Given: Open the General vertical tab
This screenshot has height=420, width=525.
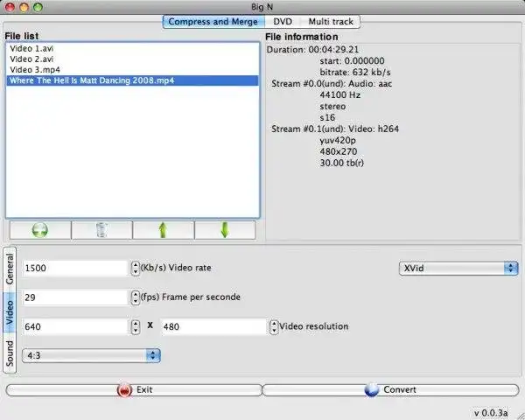Looking at the screenshot, I should pyautogui.click(x=10, y=269).
